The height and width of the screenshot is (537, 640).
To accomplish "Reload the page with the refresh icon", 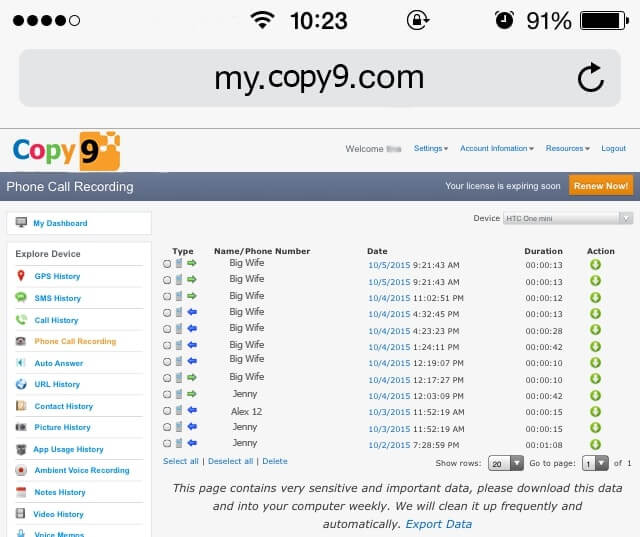I will click(x=591, y=77).
